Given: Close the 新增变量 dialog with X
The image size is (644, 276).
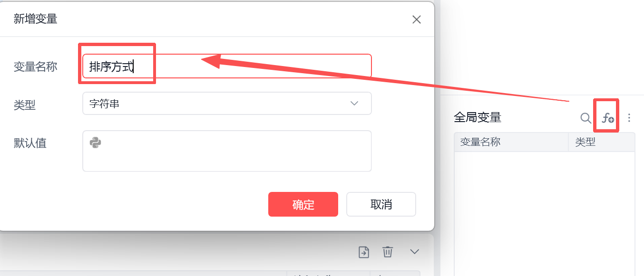Looking at the screenshot, I should pyautogui.click(x=417, y=19).
